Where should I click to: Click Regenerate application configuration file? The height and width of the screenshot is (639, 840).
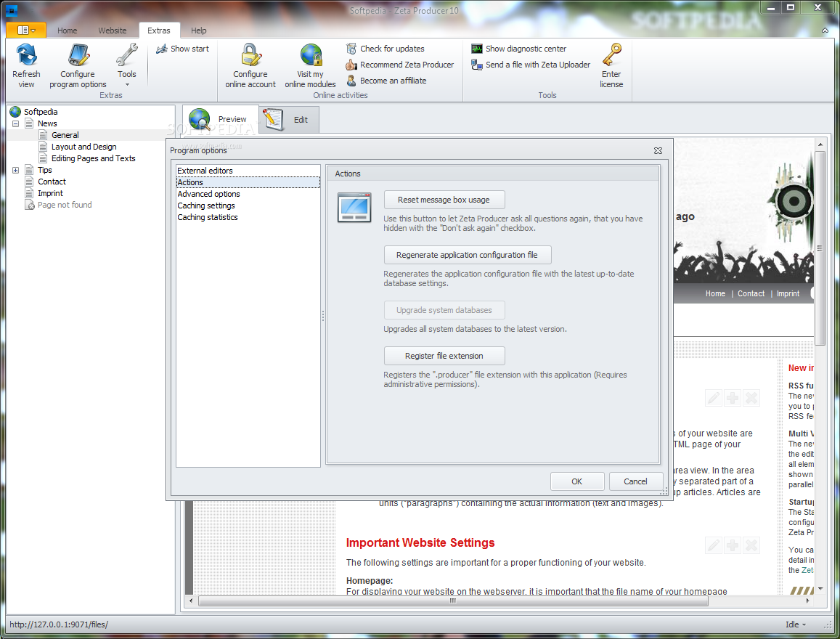click(x=467, y=255)
